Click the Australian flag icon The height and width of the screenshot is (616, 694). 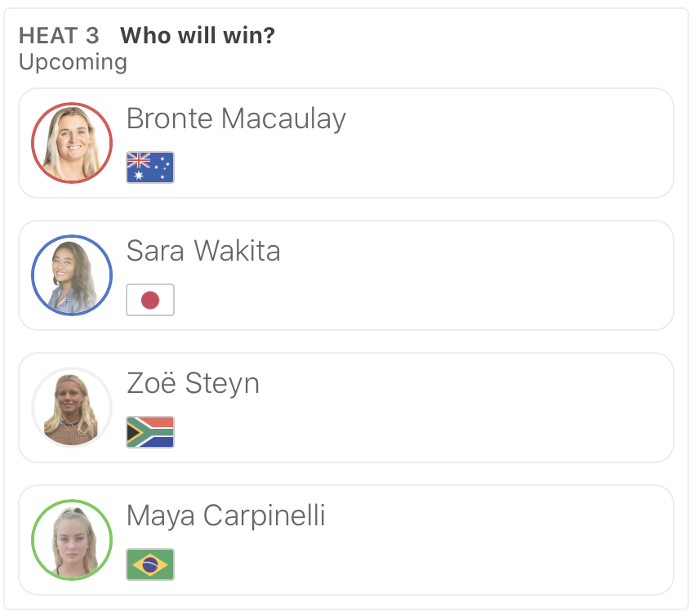[150, 167]
